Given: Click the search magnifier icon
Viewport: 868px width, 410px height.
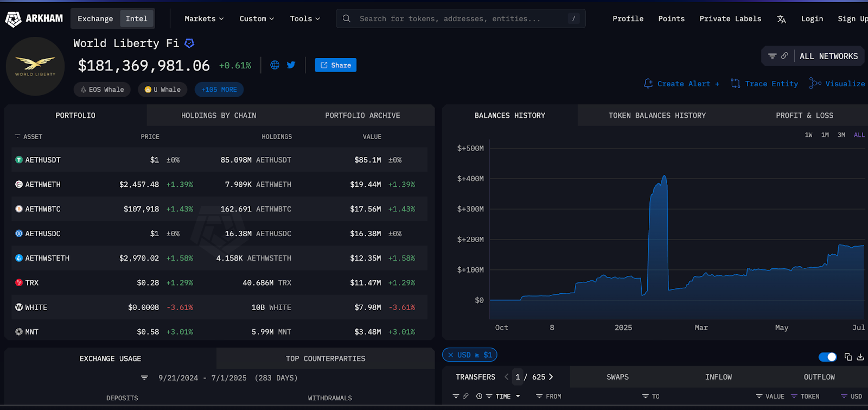Looking at the screenshot, I should coord(347,18).
